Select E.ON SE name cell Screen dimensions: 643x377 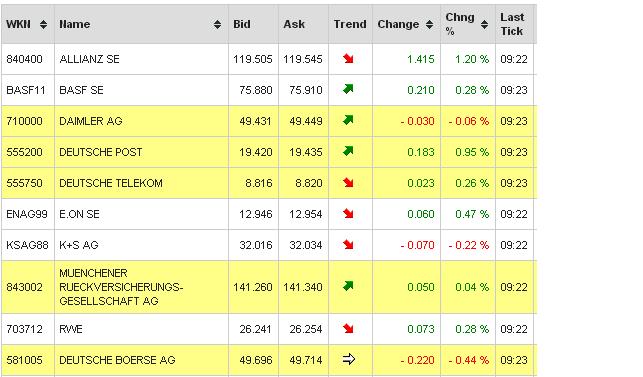(x=141, y=214)
